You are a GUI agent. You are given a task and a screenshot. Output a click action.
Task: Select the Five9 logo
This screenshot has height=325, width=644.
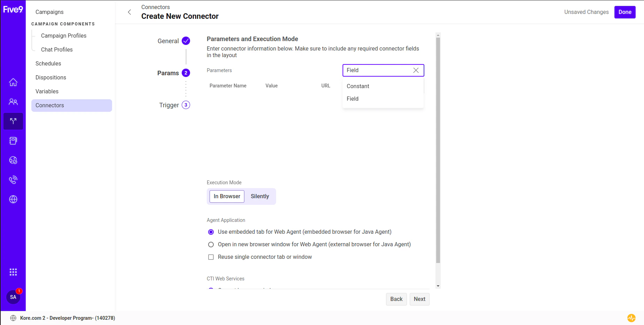(x=13, y=9)
